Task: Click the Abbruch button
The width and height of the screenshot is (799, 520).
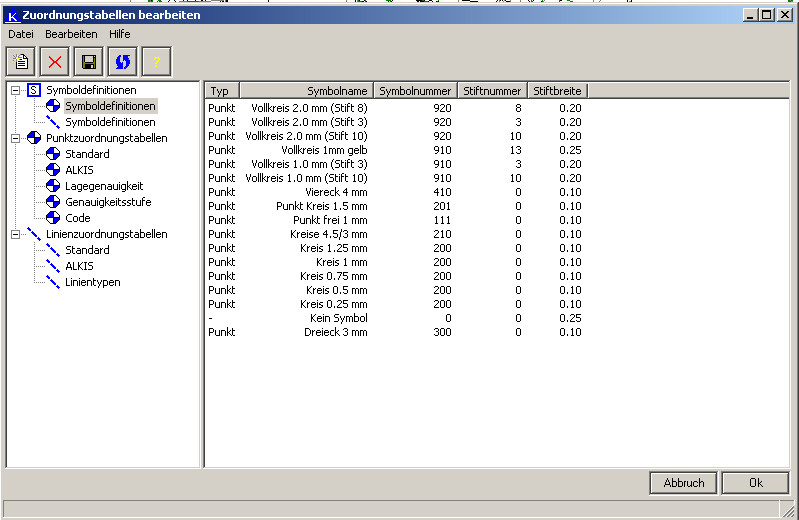Action: 684,483
